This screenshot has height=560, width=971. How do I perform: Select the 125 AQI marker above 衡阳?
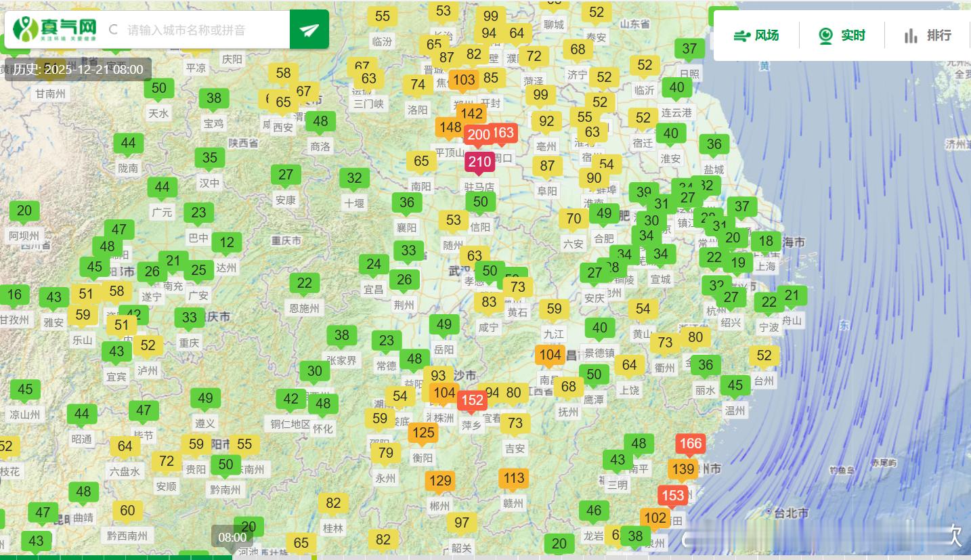tap(423, 433)
